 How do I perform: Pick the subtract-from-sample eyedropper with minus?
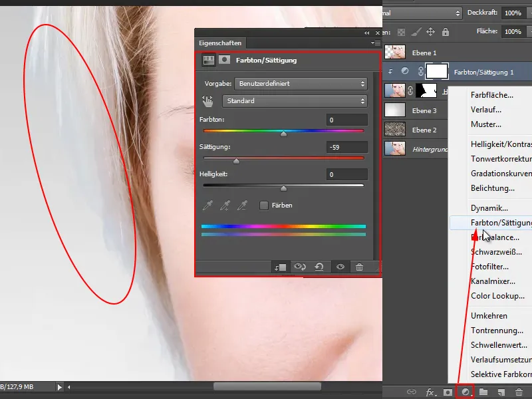[x=242, y=205]
